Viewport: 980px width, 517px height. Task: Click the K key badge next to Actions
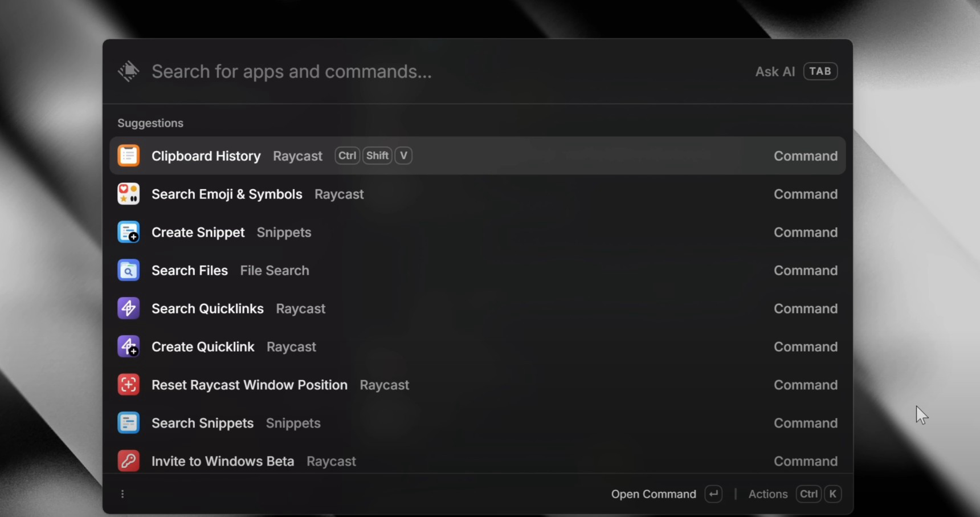832,494
